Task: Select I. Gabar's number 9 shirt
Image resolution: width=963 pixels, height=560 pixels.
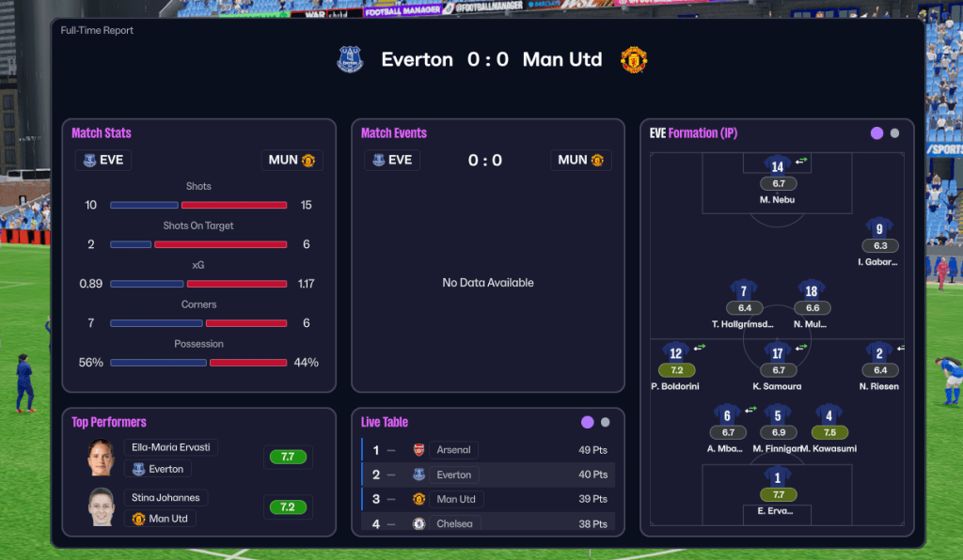Action: coord(879,227)
